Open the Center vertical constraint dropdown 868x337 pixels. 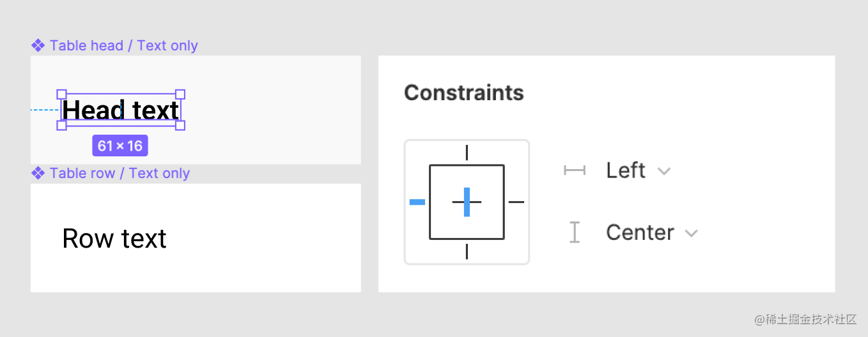coord(651,232)
